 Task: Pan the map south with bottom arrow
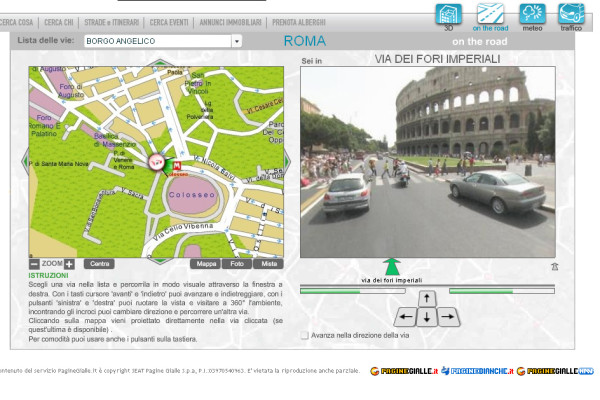pyautogui.click(x=160, y=261)
